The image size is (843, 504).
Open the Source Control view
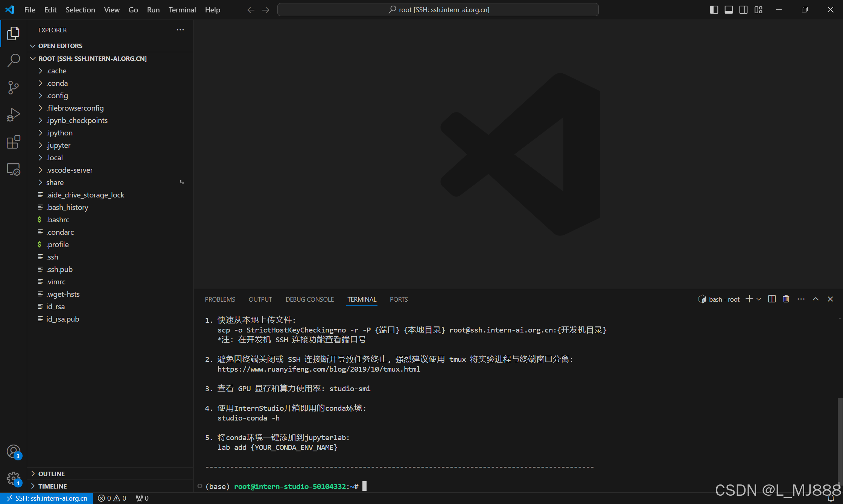click(14, 87)
